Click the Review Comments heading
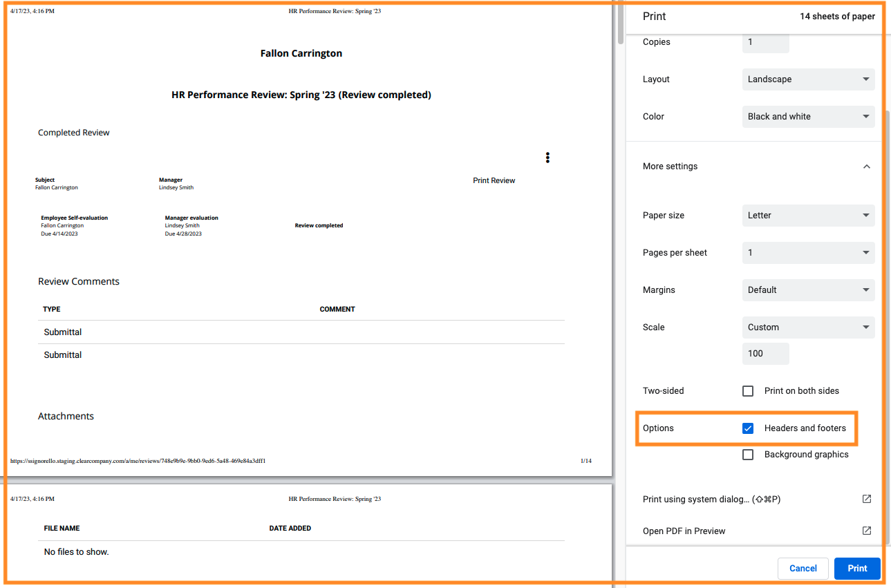Image resolution: width=891 pixels, height=588 pixels. click(x=79, y=281)
